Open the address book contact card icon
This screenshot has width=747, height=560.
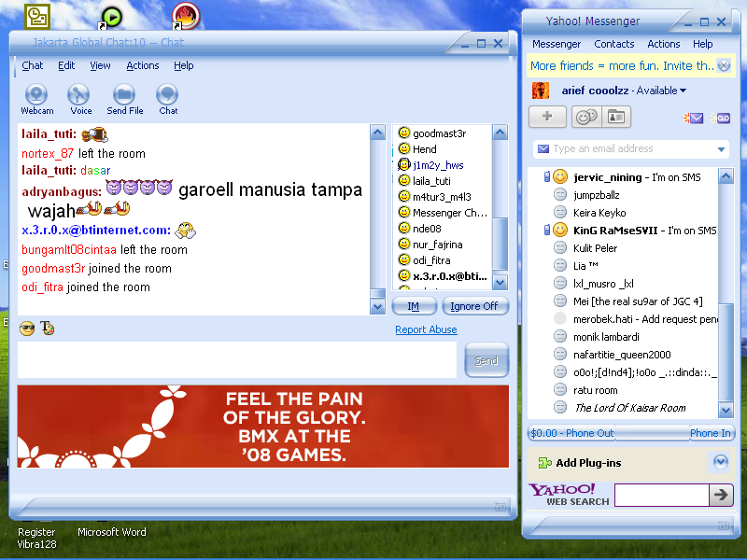616,117
